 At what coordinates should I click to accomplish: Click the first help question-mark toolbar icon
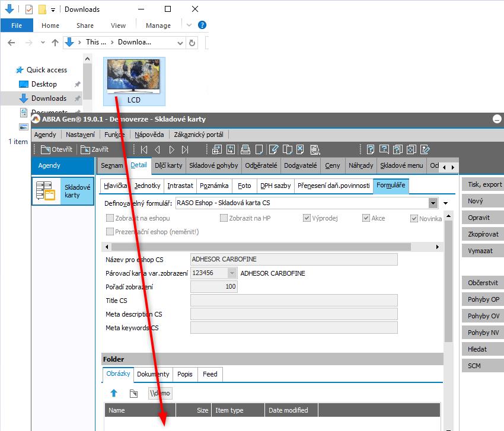pos(370,149)
